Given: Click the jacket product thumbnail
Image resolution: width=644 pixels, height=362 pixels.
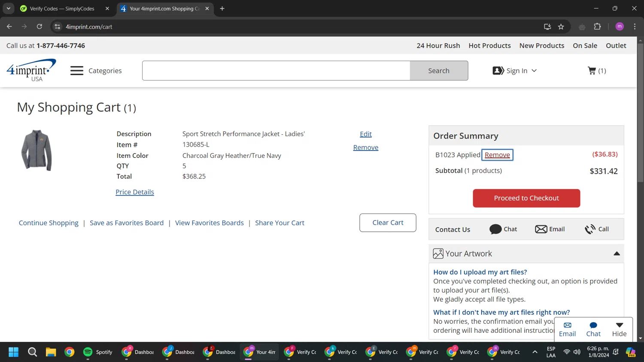Looking at the screenshot, I should coord(36,150).
